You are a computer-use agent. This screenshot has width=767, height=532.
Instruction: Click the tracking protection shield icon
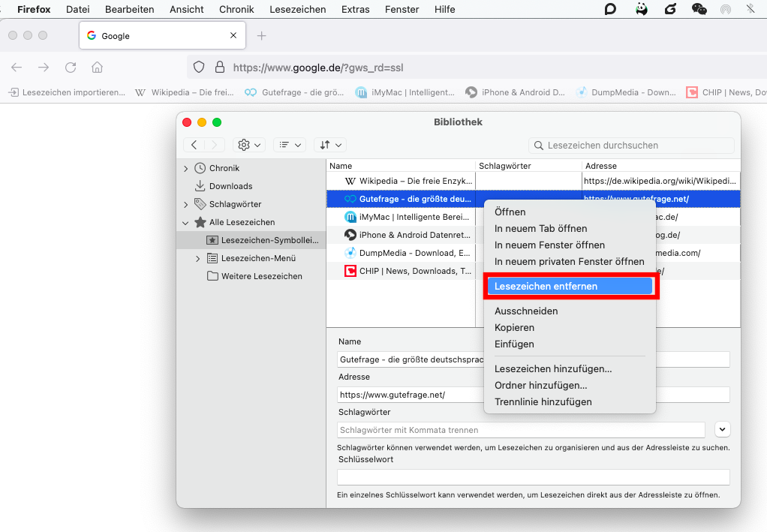[x=199, y=67]
